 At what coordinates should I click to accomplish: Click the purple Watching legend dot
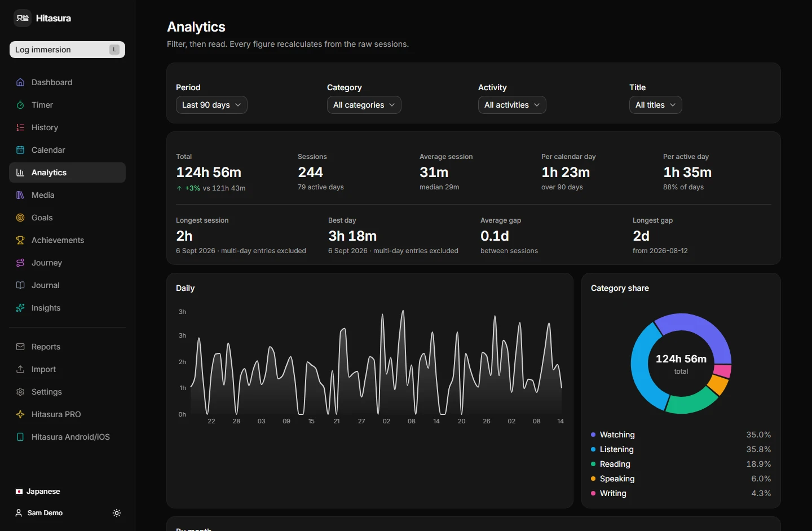pyautogui.click(x=593, y=435)
